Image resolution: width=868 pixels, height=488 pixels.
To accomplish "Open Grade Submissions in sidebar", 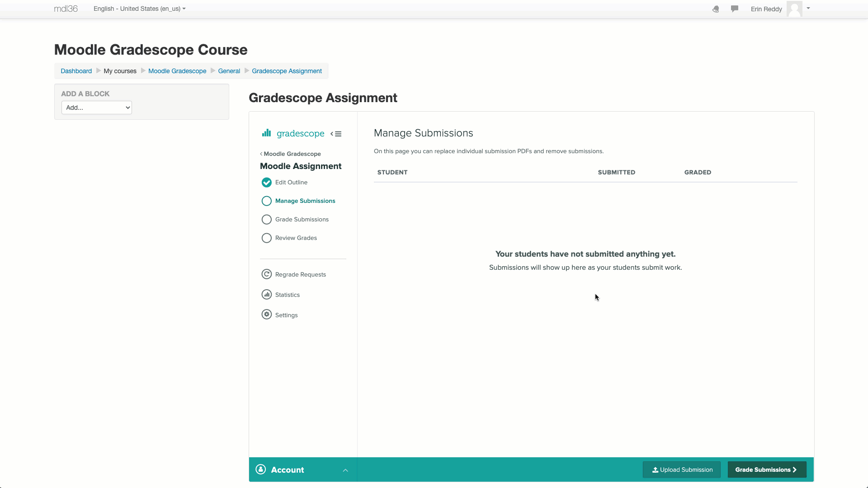I will click(x=302, y=220).
